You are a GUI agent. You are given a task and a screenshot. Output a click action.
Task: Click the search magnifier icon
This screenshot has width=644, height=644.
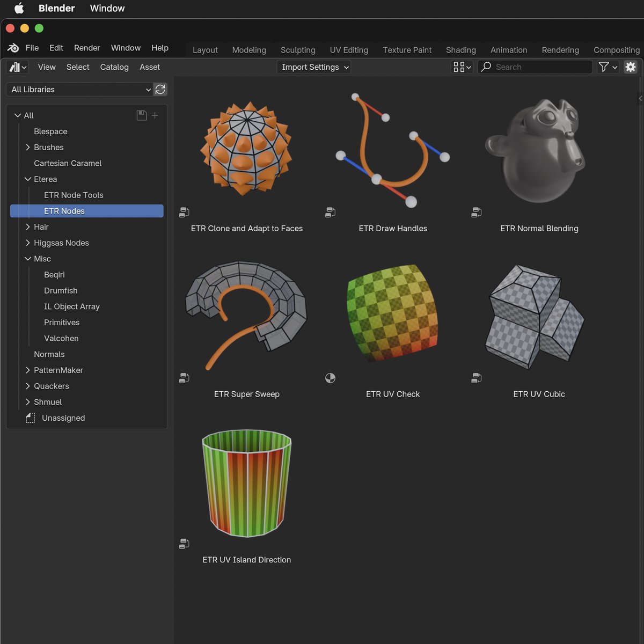pos(486,67)
